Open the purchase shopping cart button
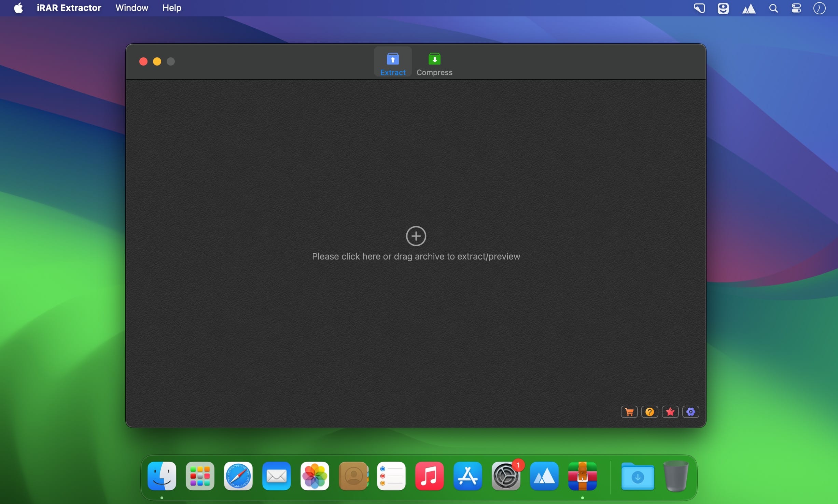Viewport: 838px width, 504px height. (629, 412)
